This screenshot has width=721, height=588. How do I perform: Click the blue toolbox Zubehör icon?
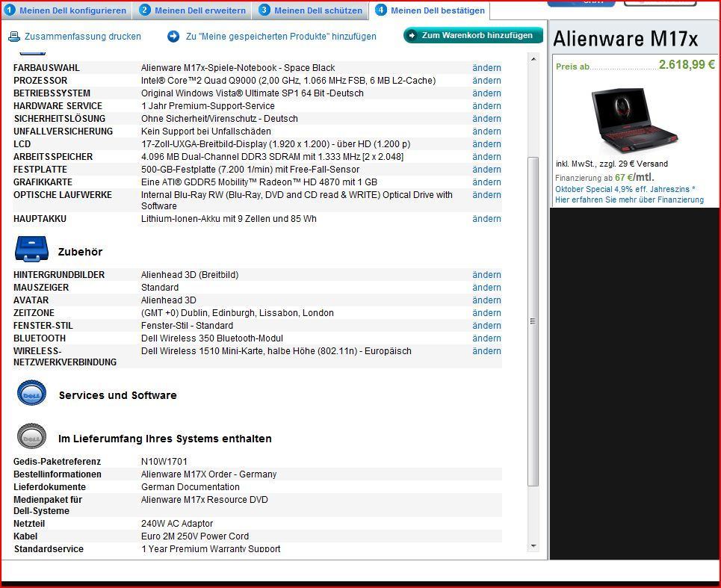coord(31,249)
